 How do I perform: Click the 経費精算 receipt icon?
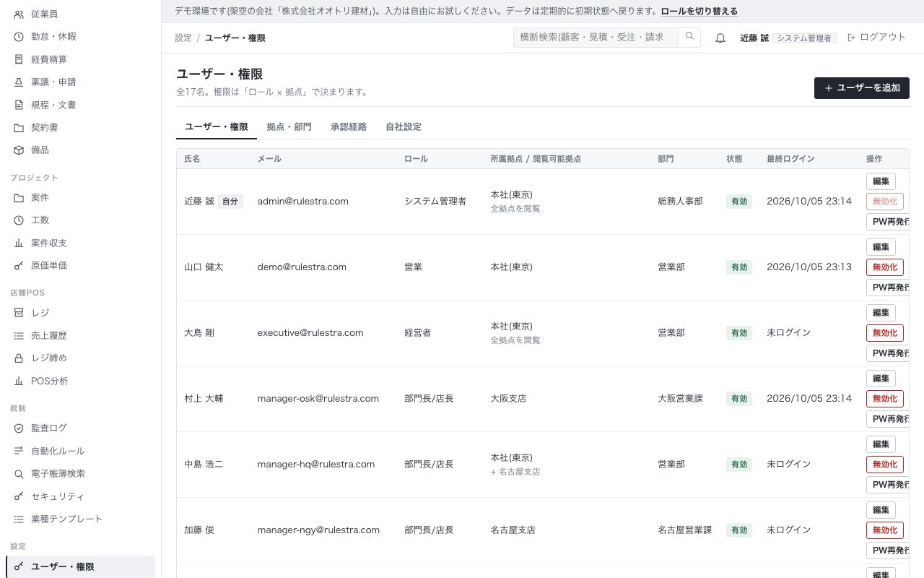[x=19, y=59]
